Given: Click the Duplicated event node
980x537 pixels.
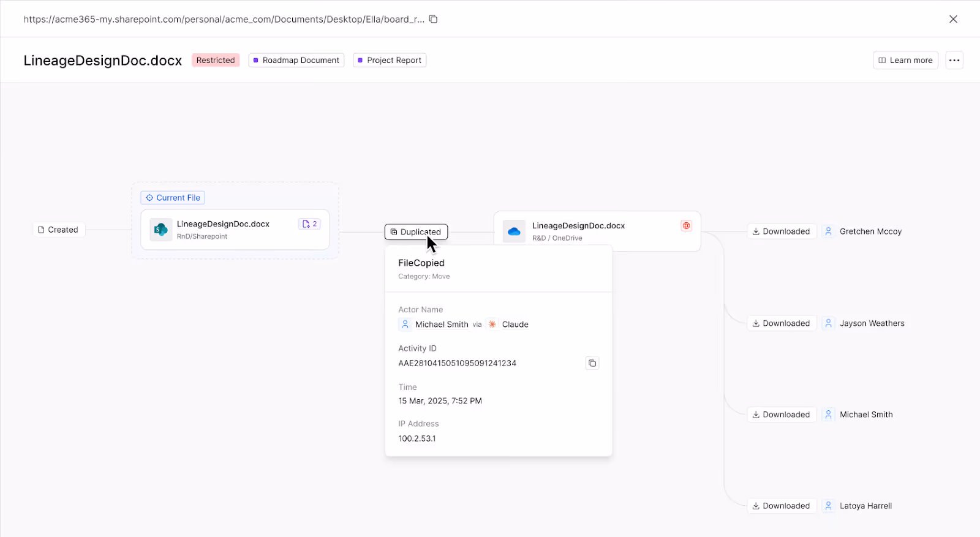Looking at the screenshot, I should pyautogui.click(x=416, y=231).
